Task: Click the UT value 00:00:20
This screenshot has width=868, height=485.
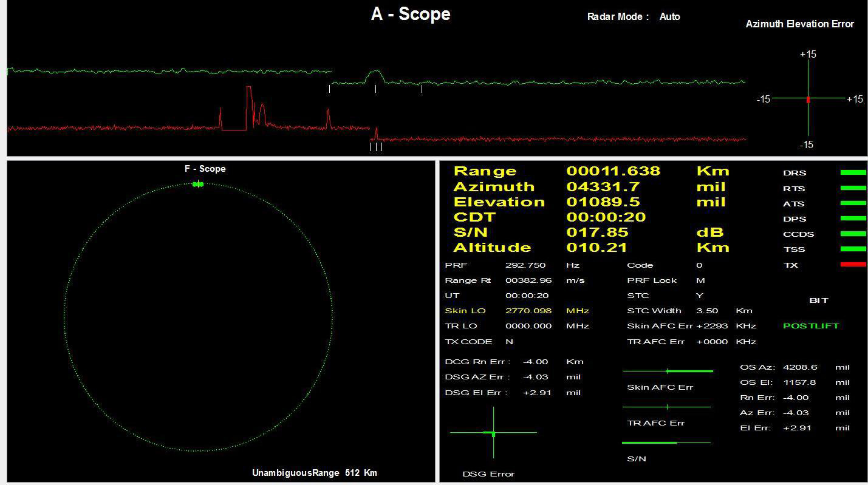Action: (527, 296)
